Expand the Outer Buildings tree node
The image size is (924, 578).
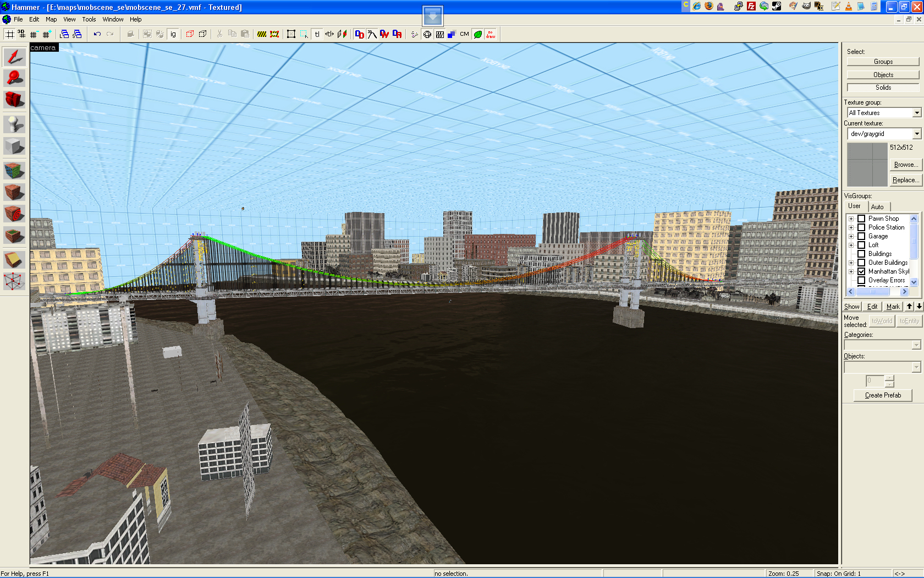point(851,263)
